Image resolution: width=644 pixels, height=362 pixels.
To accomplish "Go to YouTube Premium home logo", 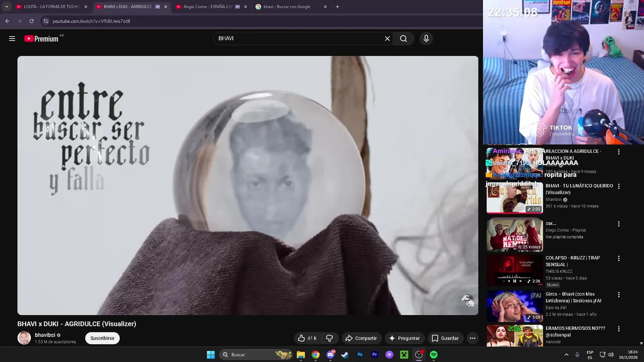I will (x=41, y=39).
